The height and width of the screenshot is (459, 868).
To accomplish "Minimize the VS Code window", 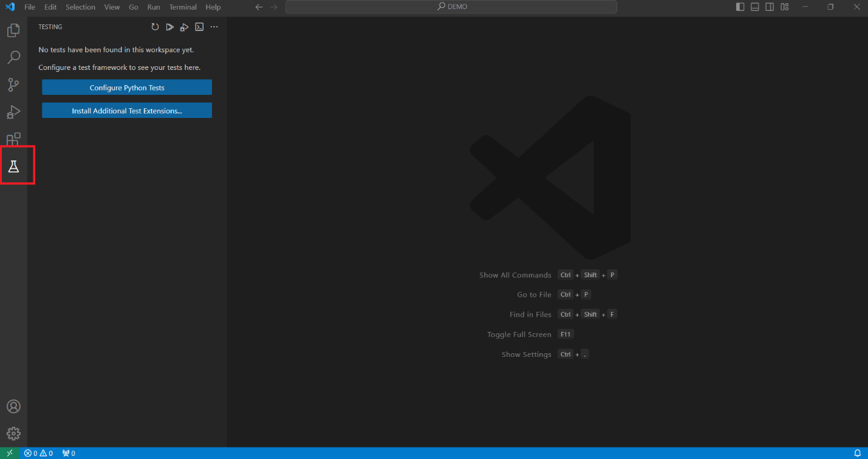I will 805,7.
